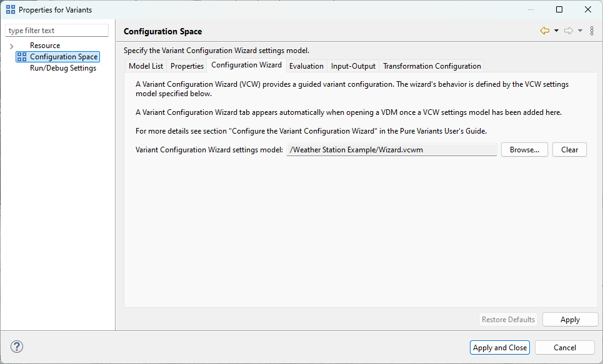Switch to the Model List tab
603x364 pixels.
(146, 65)
